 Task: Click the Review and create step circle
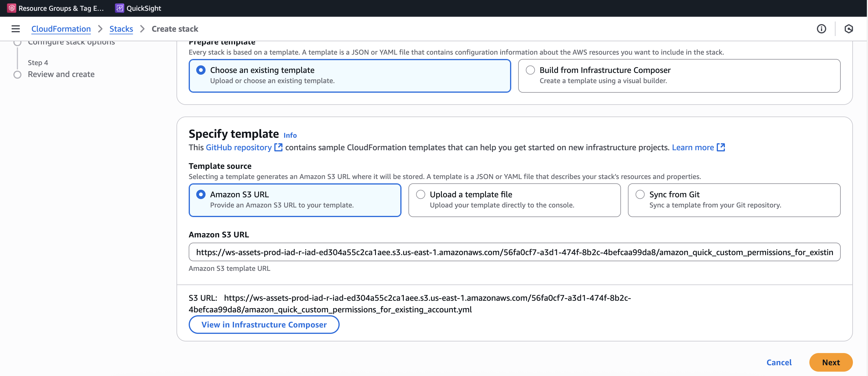click(x=17, y=74)
